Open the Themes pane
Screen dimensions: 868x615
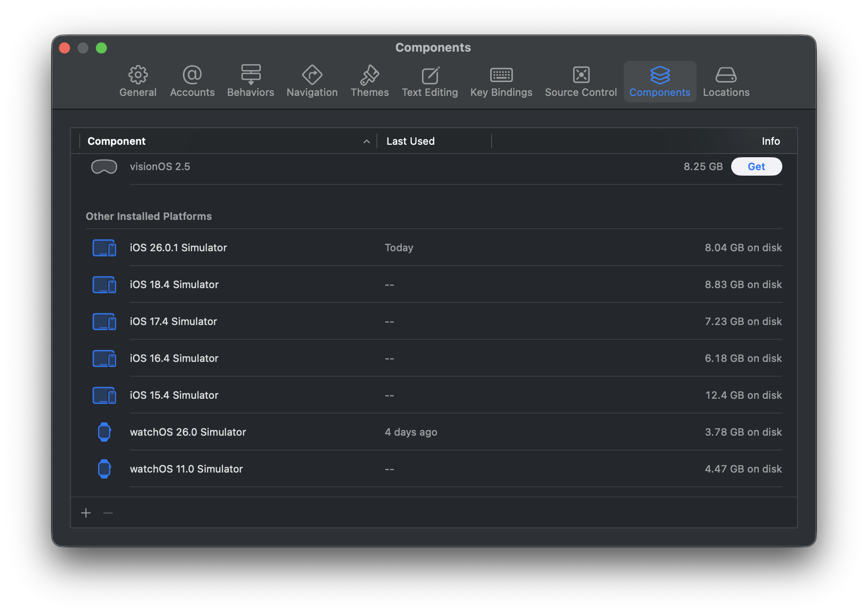tap(369, 82)
